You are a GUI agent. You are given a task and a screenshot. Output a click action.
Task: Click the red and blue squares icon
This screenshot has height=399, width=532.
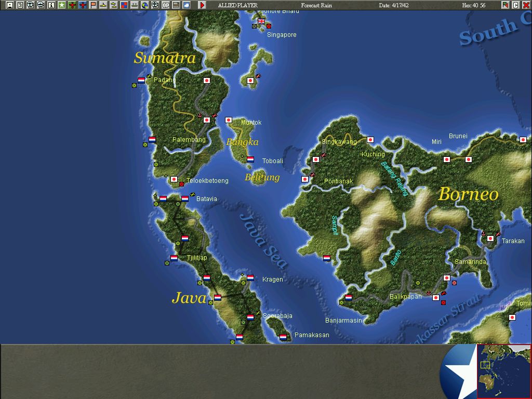coord(124,5)
